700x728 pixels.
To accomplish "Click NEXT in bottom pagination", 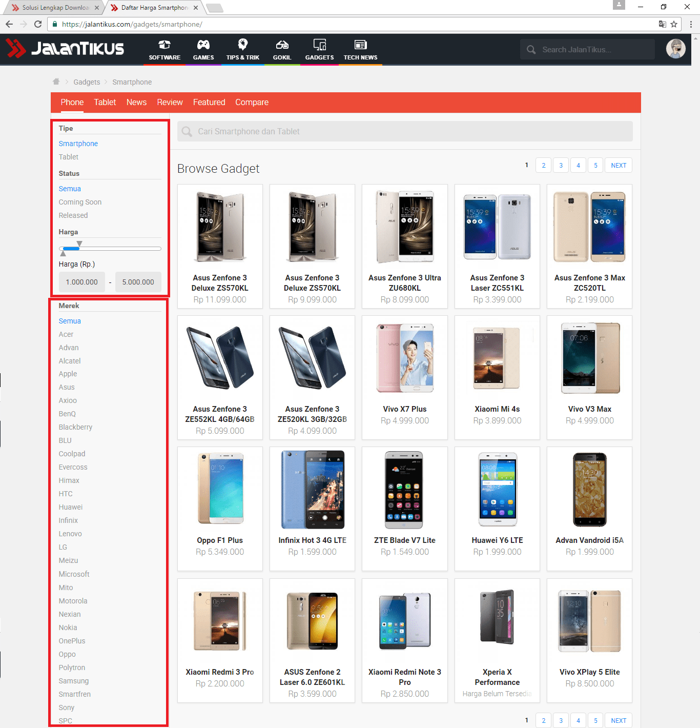I will [x=619, y=720].
